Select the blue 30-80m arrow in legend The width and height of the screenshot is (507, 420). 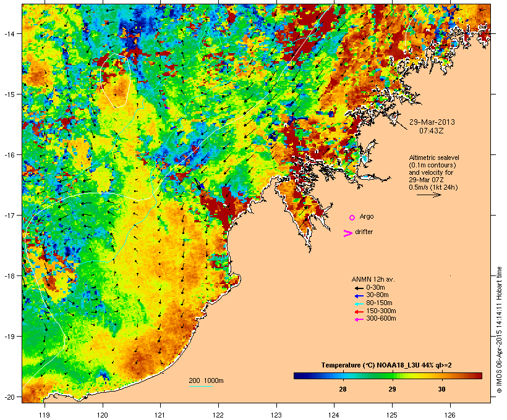click(x=359, y=296)
